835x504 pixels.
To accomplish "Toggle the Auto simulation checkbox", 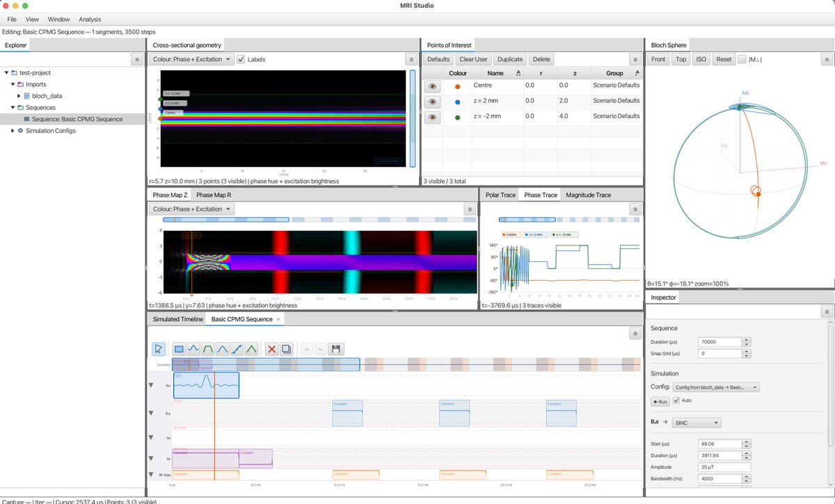I will point(676,400).
